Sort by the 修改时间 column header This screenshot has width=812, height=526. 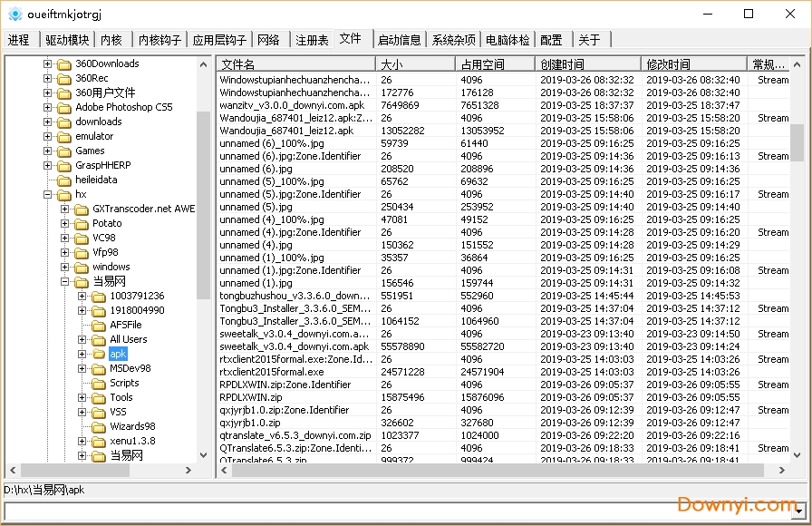coord(693,64)
